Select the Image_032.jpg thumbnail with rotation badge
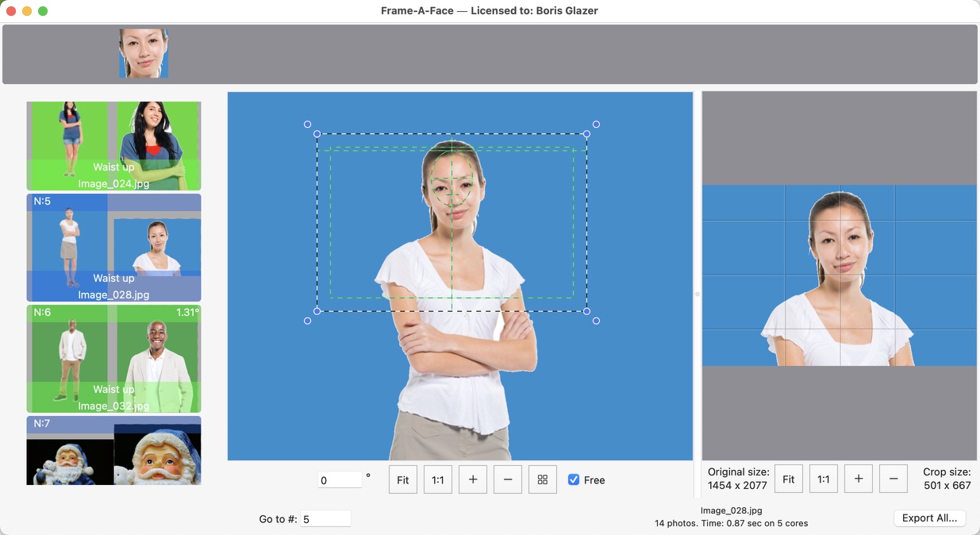This screenshot has height=535, width=980. [x=113, y=359]
